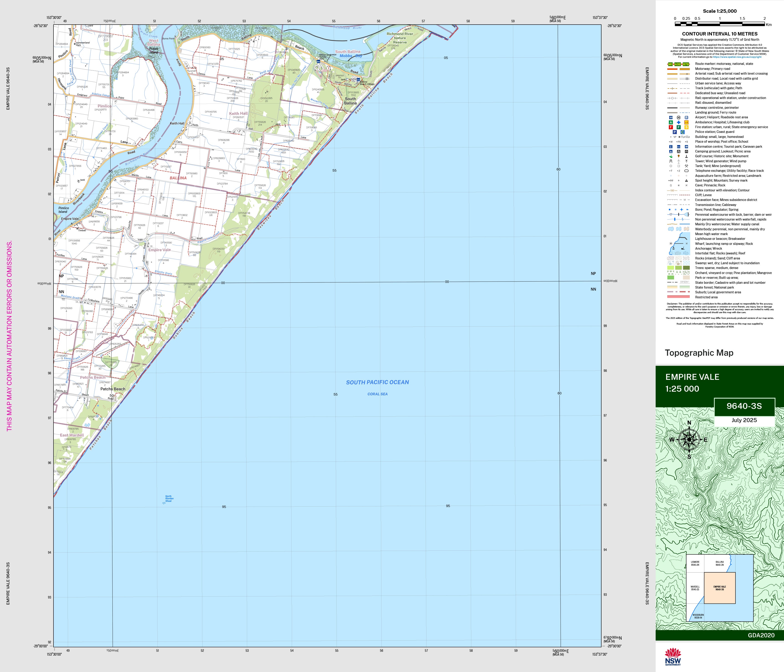The height and width of the screenshot is (672, 784).
Task: Click the Heliport H circle icon
Action: click(678, 117)
